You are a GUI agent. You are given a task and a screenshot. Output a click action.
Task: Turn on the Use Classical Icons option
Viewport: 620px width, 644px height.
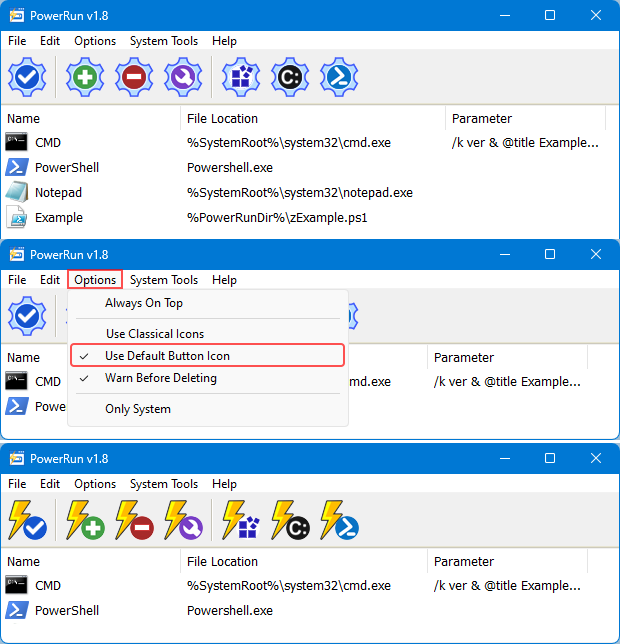click(154, 333)
